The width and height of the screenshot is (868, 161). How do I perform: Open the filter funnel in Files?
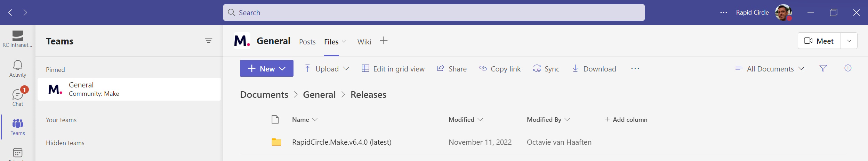coord(823,68)
